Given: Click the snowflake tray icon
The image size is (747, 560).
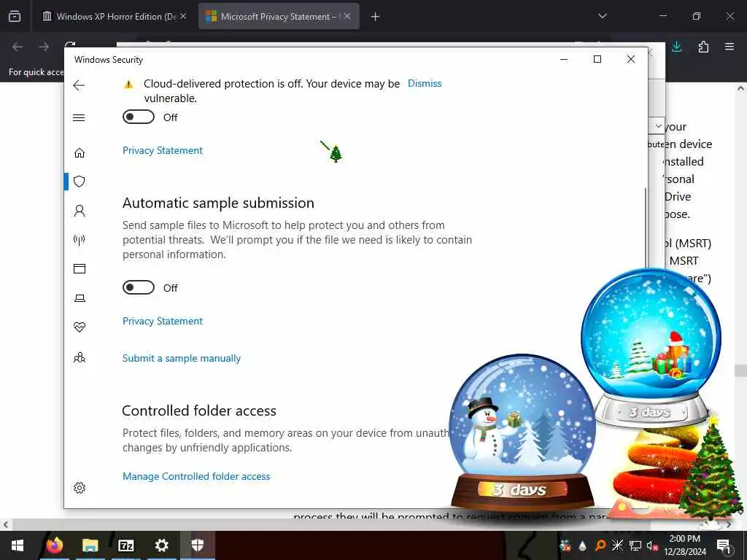Looking at the screenshot, I should coord(617,545).
